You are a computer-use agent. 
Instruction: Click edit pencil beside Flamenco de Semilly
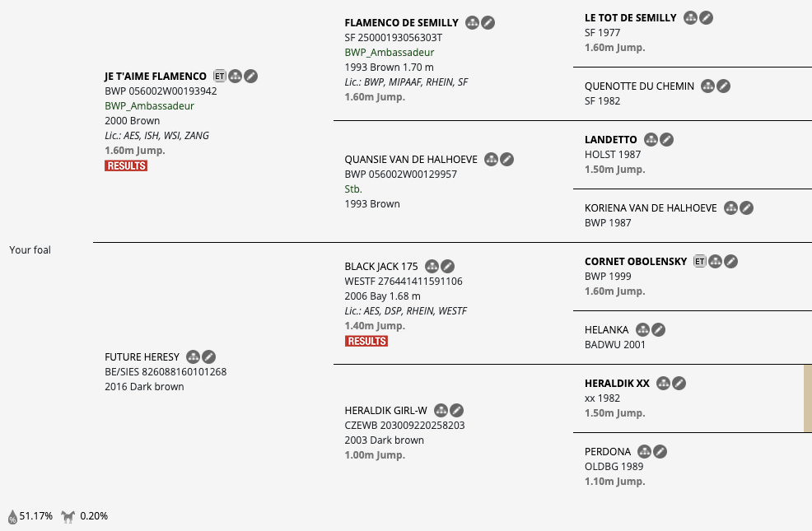pos(488,23)
